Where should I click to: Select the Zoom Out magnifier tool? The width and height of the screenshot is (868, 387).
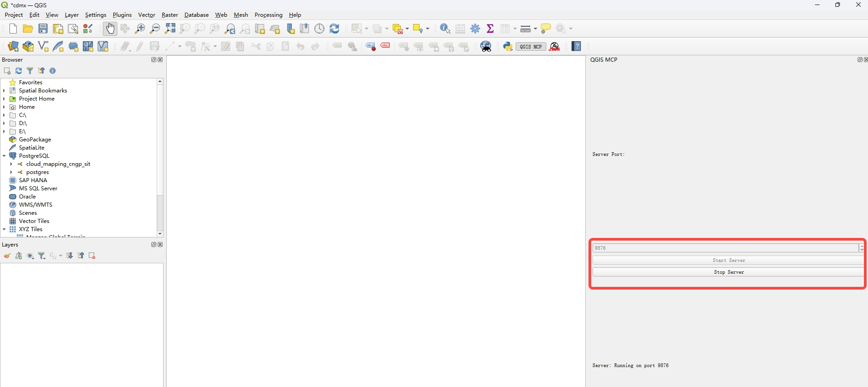pyautogui.click(x=155, y=29)
